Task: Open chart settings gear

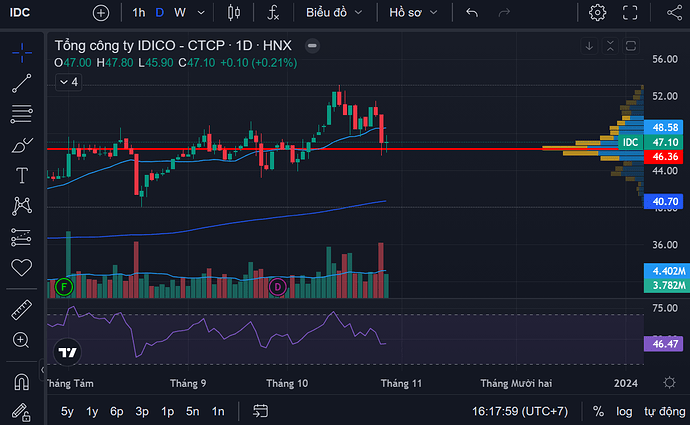Action: point(597,13)
